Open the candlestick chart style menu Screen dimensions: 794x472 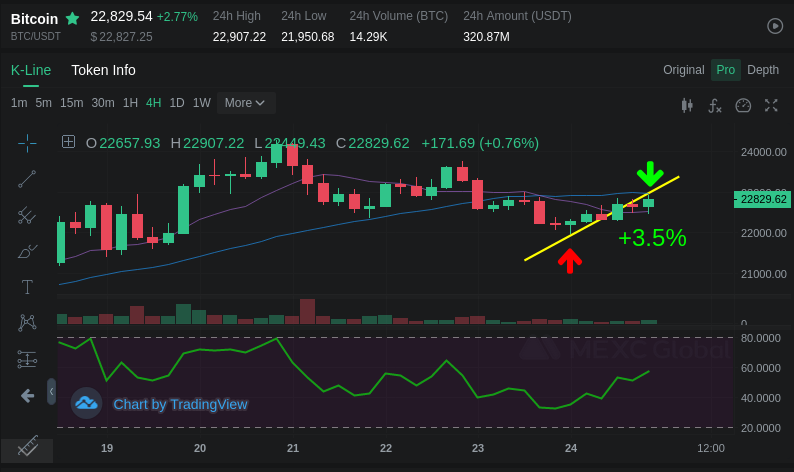(x=687, y=105)
